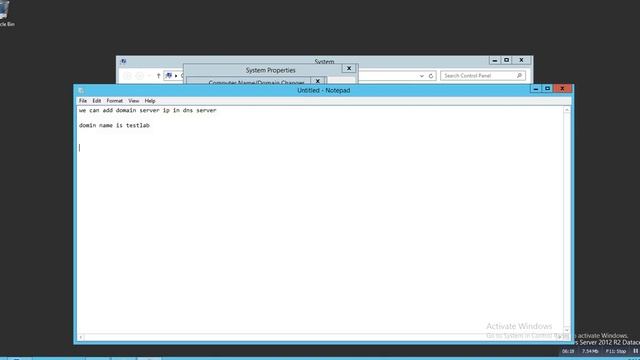640x360 pixels.
Task: Maximize the Untitled - Notepad window
Action: point(548,89)
